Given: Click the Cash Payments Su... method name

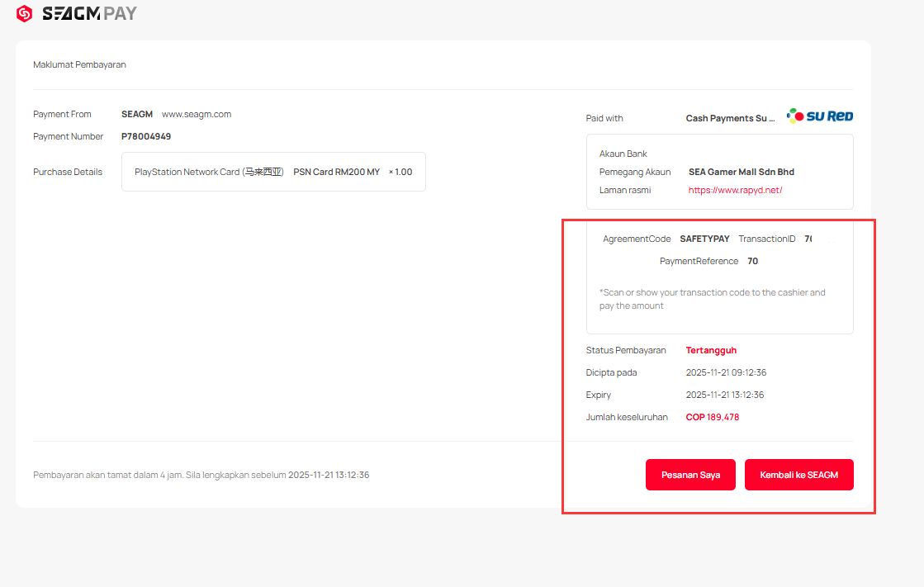Looking at the screenshot, I should point(730,118).
